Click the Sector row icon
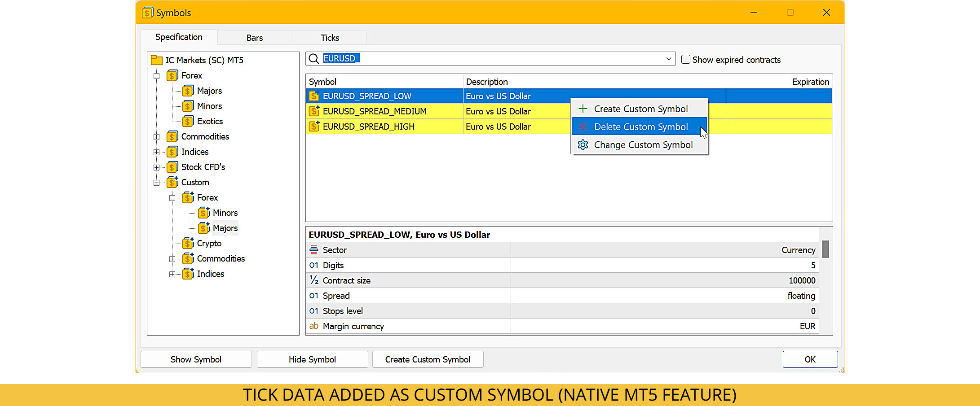 (x=314, y=250)
